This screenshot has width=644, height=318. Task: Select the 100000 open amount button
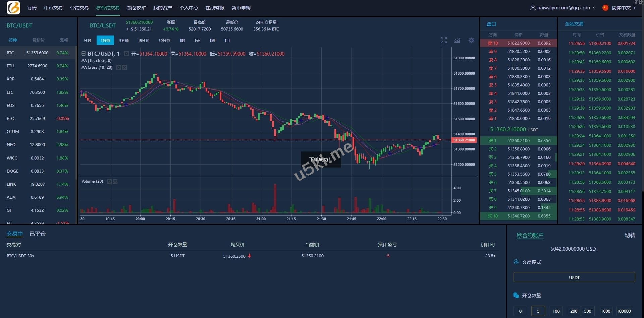coord(624,311)
